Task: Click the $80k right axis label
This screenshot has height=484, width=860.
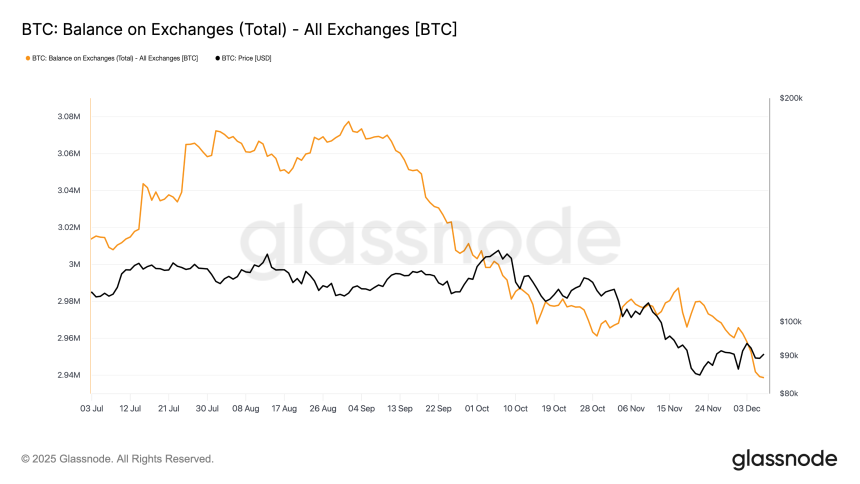Action: coord(790,393)
